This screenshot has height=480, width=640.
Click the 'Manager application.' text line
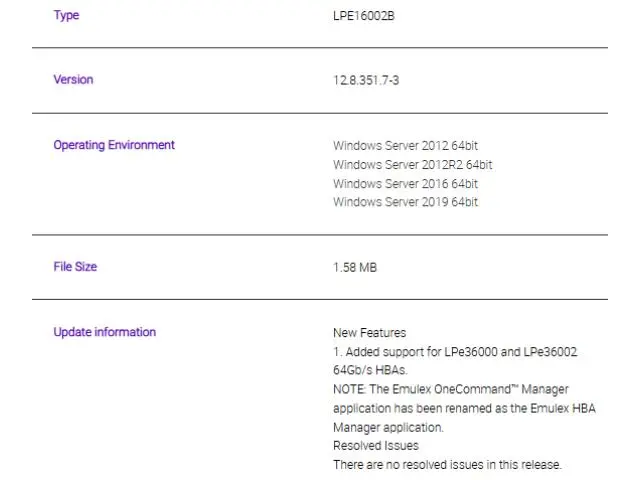[x=388, y=428]
